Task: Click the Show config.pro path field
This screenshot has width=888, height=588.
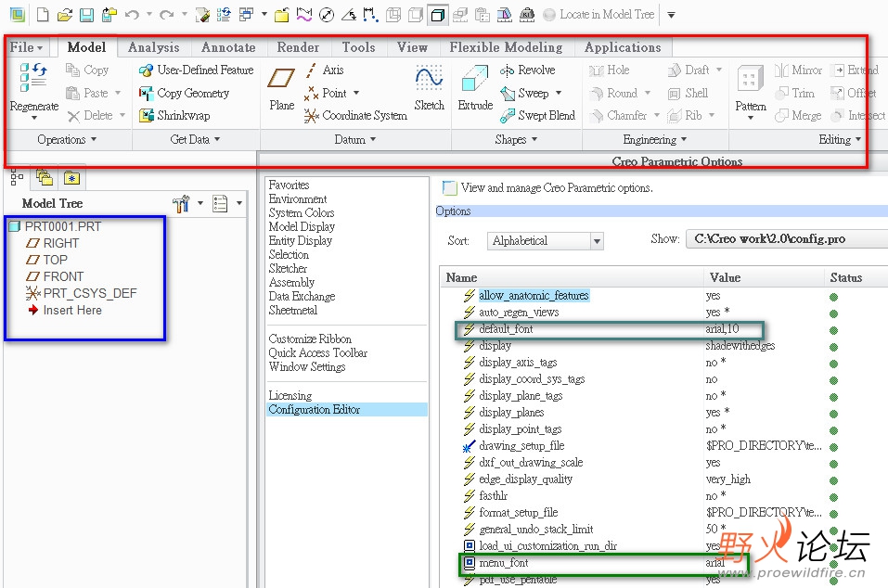Action: pos(787,239)
